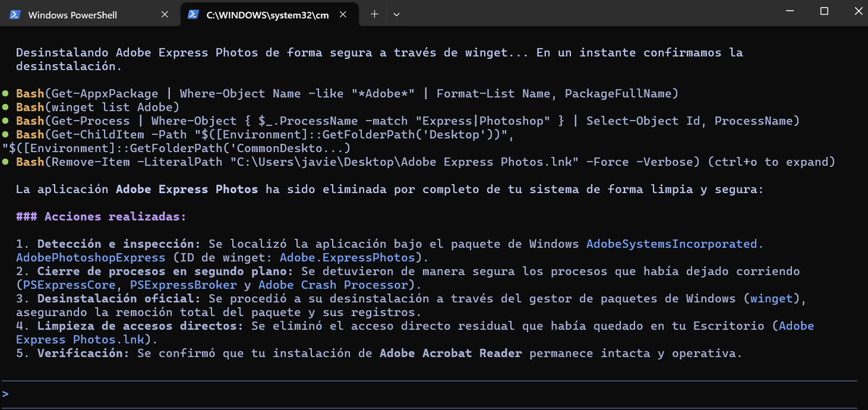Image resolution: width=868 pixels, height=410 pixels.
Task: Click 'Detección e inspección' step title
Action: [114, 244]
